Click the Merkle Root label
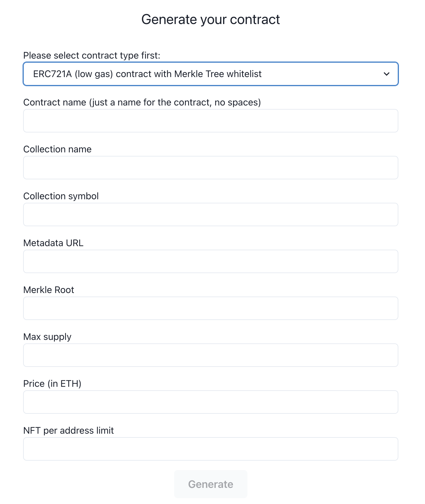 click(x=49, y=290)
